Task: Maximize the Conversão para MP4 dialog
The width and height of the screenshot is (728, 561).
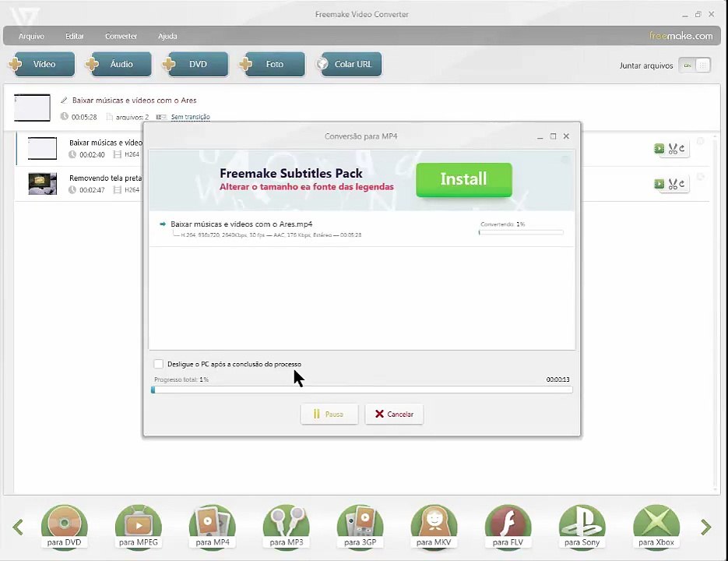Action: [x=553, y=136]
